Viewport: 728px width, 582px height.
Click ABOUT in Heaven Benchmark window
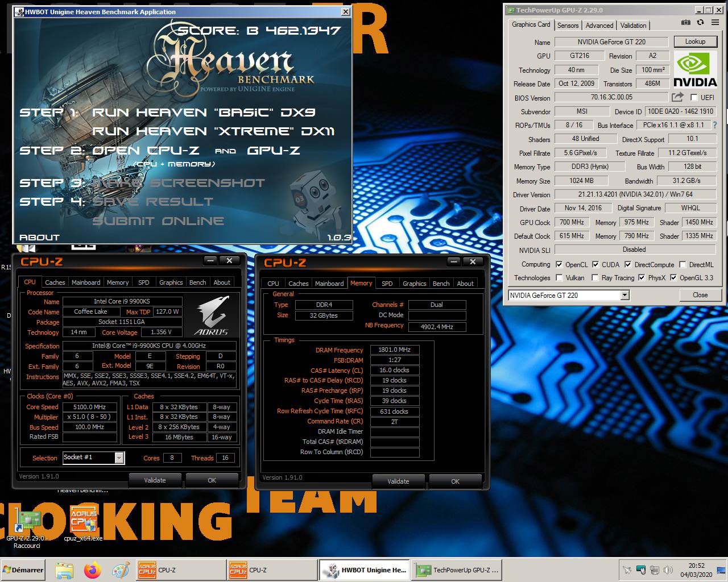[39, 238]
